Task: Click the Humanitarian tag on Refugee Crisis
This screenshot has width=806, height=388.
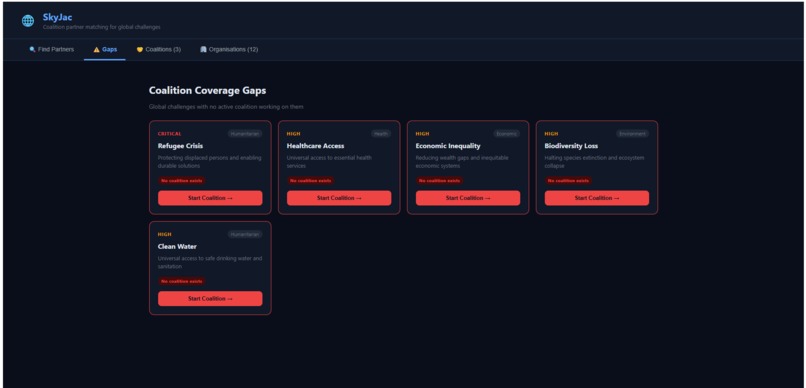Action: tap(245, 134)
